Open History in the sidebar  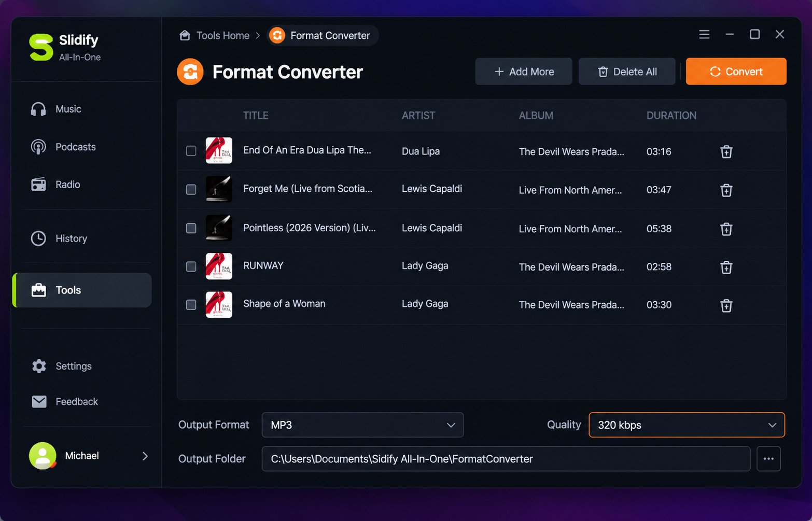[59, 238]
